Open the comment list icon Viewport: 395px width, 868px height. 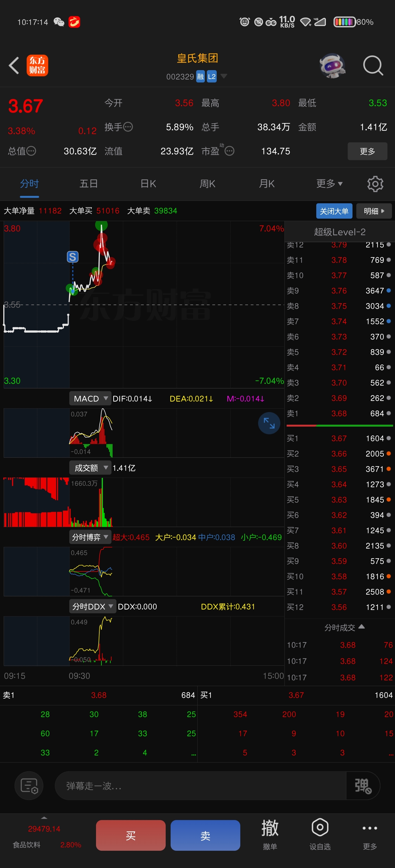(x=29, y=786)
